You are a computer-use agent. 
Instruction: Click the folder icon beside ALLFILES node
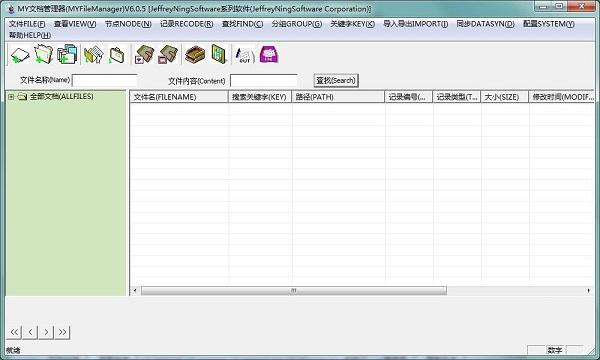coord(22,96)
